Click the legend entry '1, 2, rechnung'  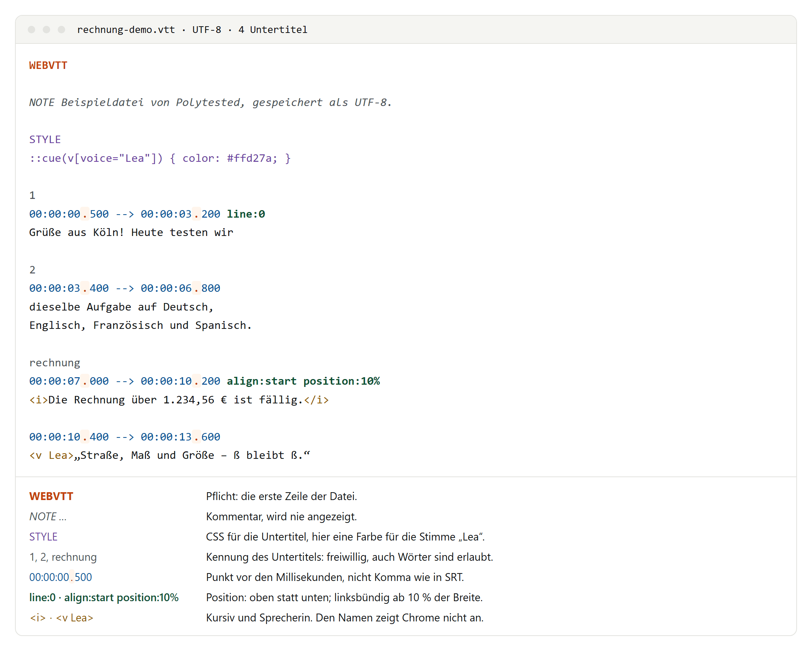click(x=63, y=557)
